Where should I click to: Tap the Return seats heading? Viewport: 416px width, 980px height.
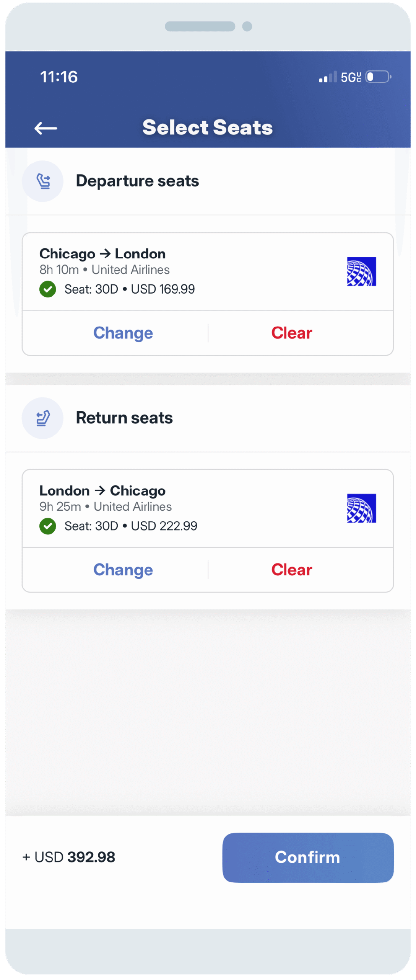click(124, 418)
